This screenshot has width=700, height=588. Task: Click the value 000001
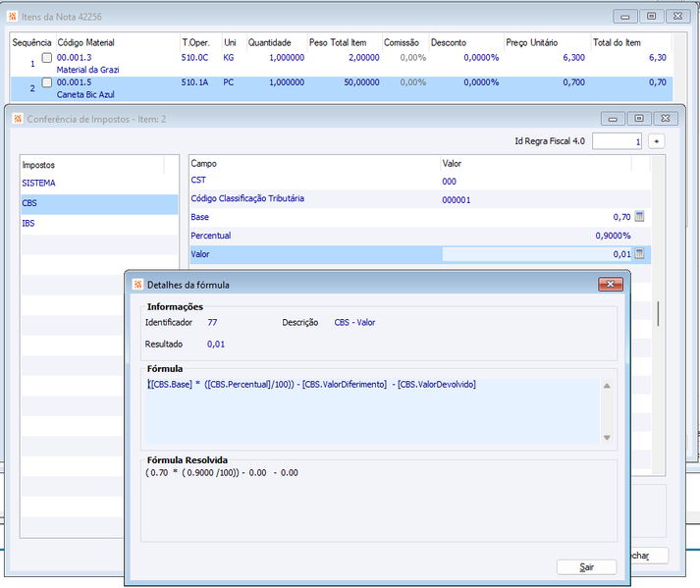457,200
